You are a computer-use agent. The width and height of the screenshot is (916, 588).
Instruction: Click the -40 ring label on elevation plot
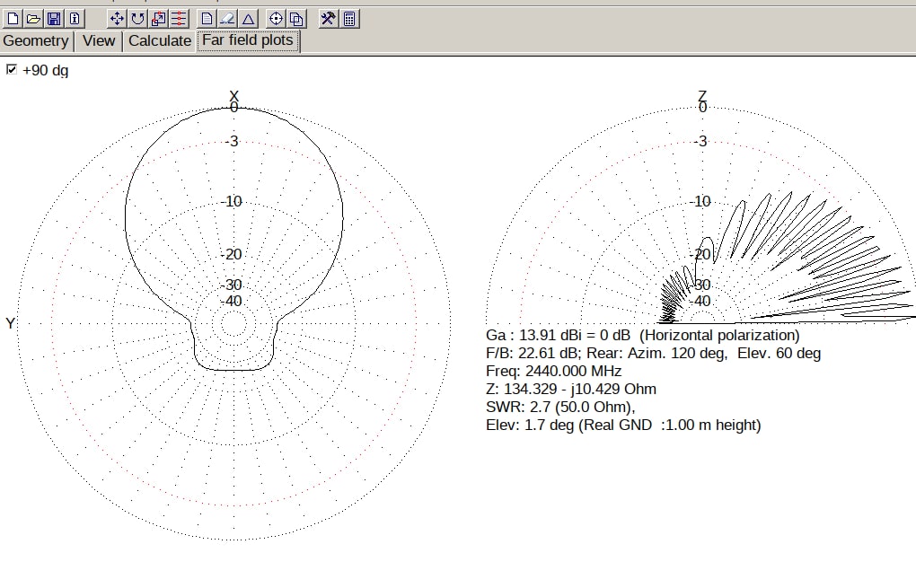(x=700, y=302)
